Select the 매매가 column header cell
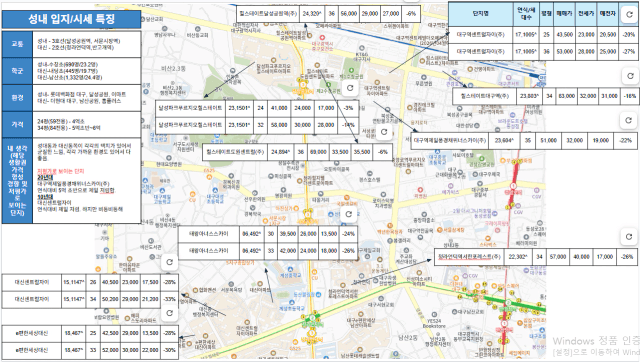Viewport: 640px width, 362px height. click(x=565, y=14)
